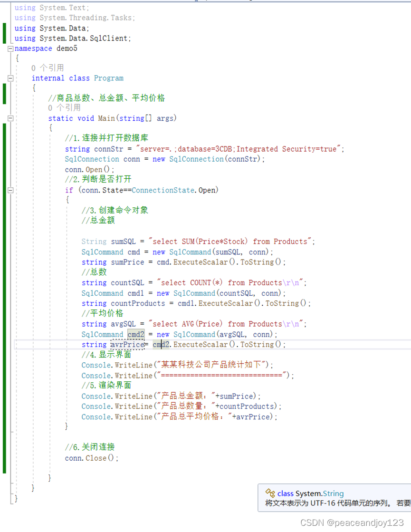Click the WriteLine with equals-sign divider
411x532 pixels.
[188, 376]
